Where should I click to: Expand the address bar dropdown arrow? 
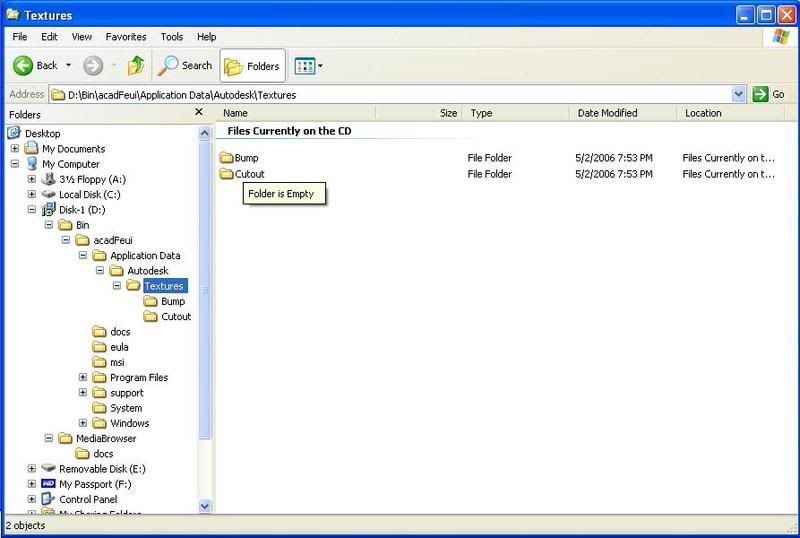point(739,94)
